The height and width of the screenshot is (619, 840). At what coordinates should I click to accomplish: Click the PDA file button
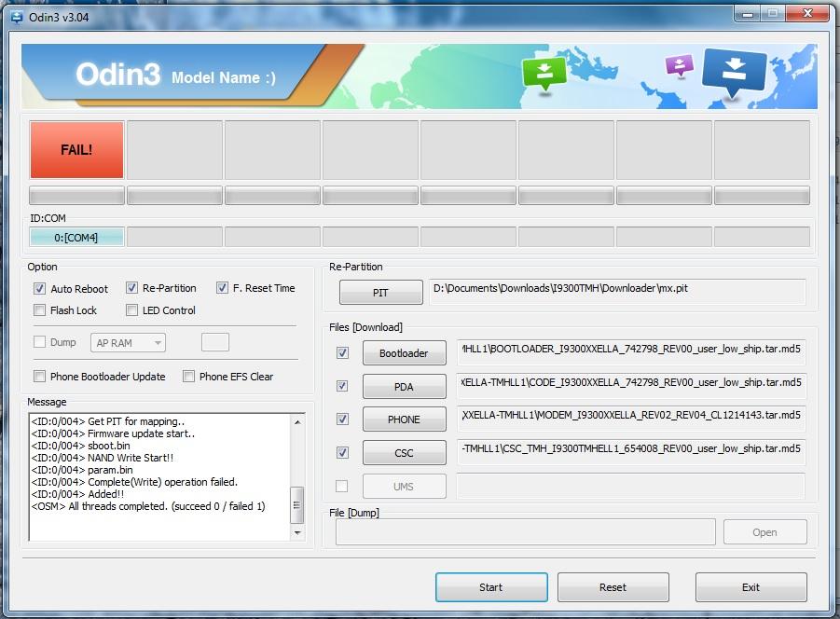(404, 387)
